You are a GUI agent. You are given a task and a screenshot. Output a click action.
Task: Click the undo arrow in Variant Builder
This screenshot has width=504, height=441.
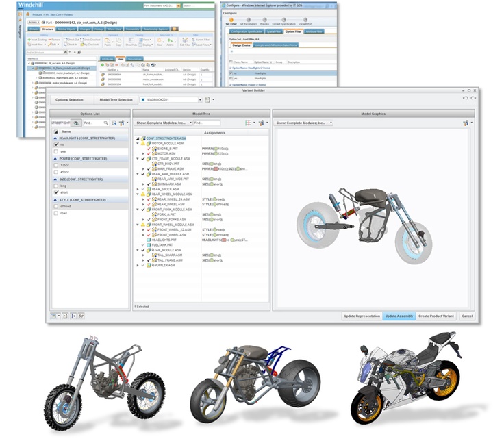[465, 98]
